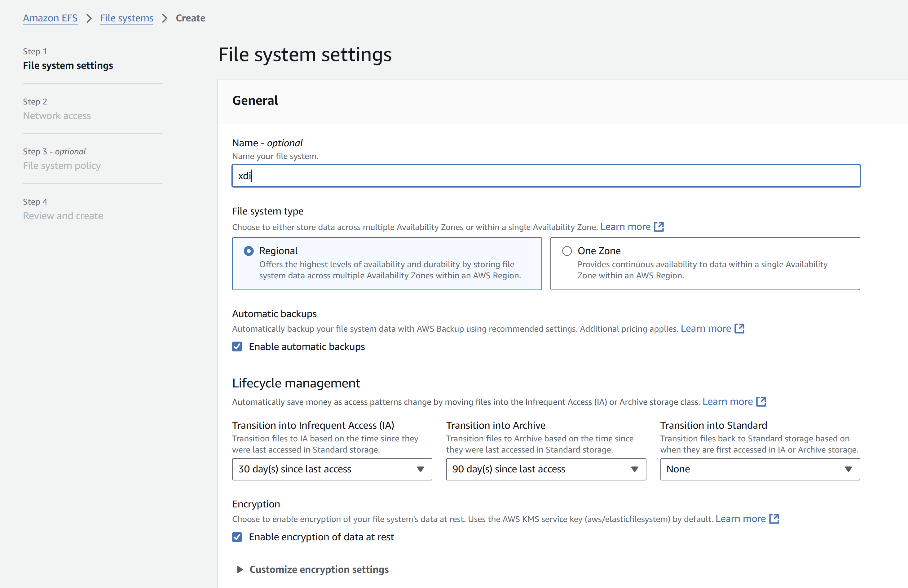Click external link icon beside File system type Learn more
Viewport: 908px width, 588px height.
point(659,227)
